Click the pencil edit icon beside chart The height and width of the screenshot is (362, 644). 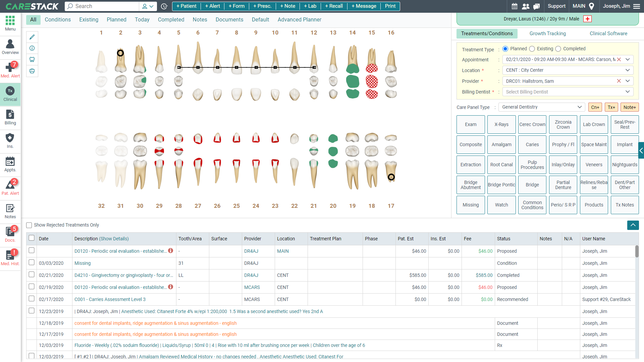pyautogui.click(x=32, y=37)
